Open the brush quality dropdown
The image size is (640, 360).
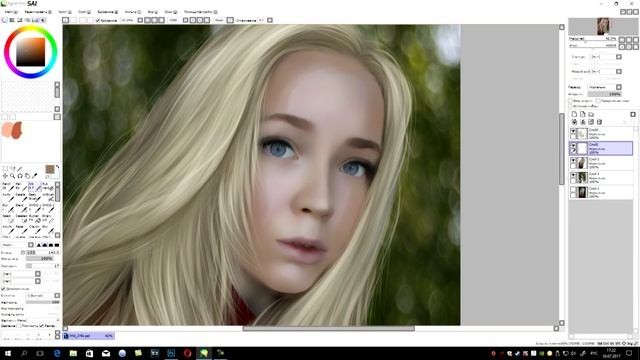43,296
